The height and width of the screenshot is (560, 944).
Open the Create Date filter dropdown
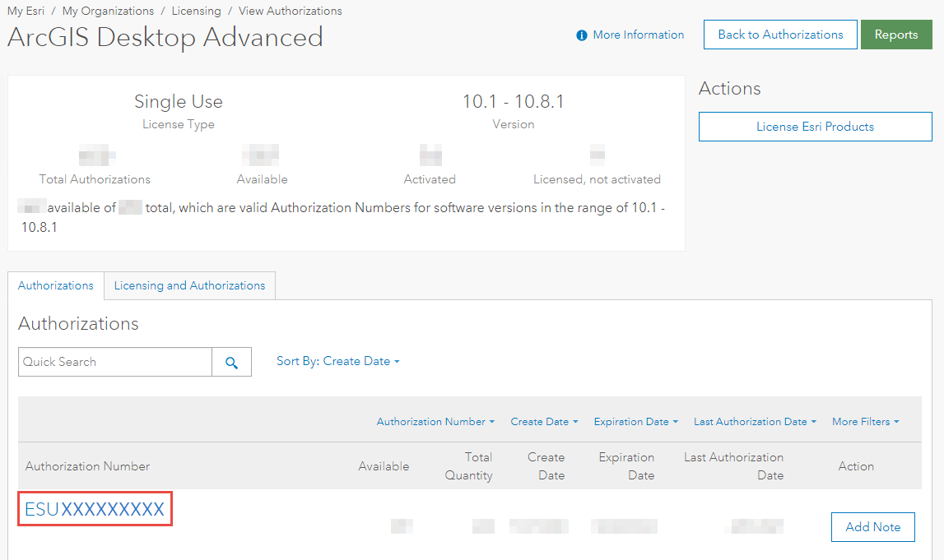coord(543,421)
